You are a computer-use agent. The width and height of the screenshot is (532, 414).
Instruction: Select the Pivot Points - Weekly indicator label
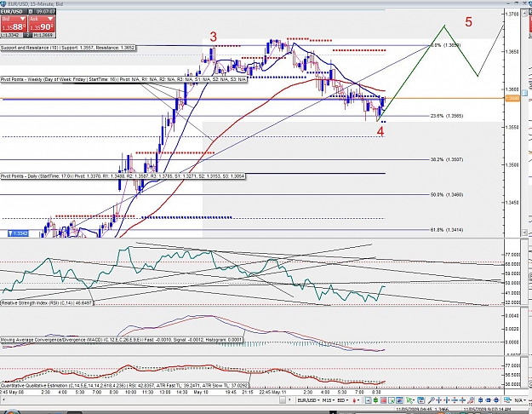[123, 79]
